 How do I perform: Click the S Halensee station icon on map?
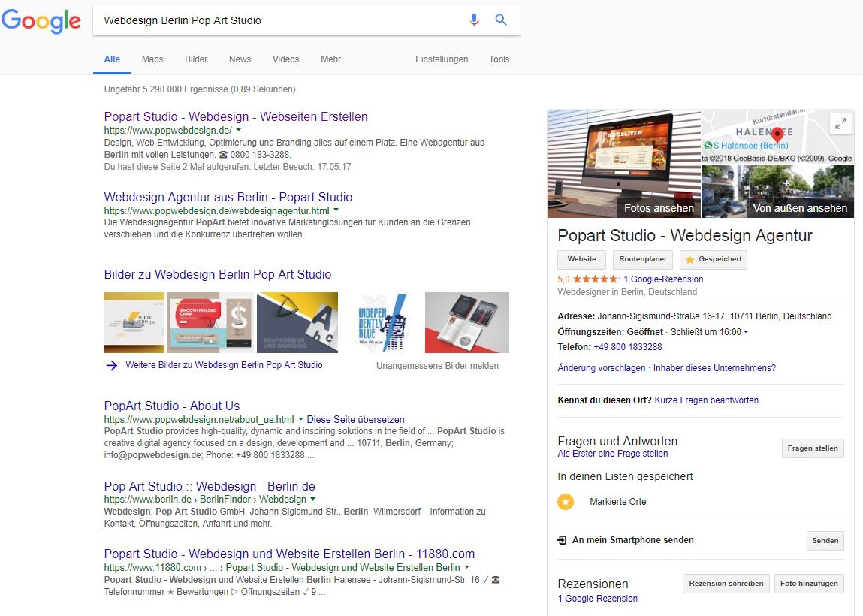point(708,146)
